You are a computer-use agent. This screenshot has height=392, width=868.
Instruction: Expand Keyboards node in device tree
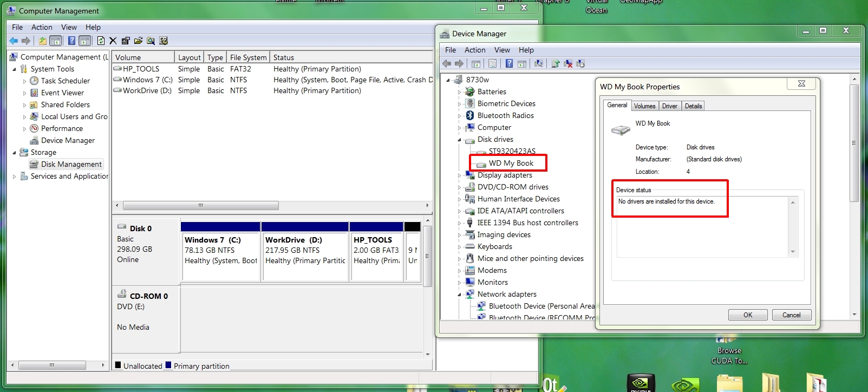pos(459,247)
